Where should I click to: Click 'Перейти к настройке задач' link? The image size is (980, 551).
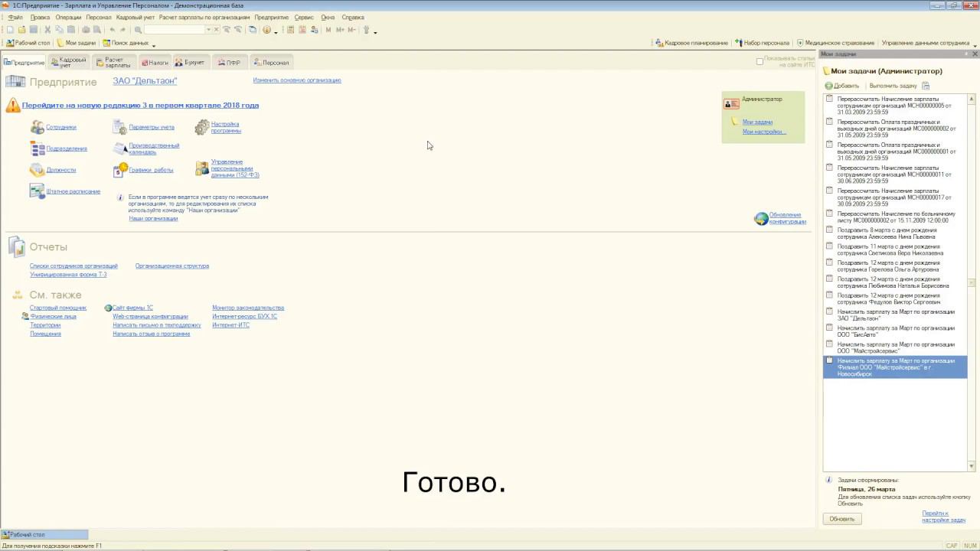pyautogui.click(x=944, y=517)
